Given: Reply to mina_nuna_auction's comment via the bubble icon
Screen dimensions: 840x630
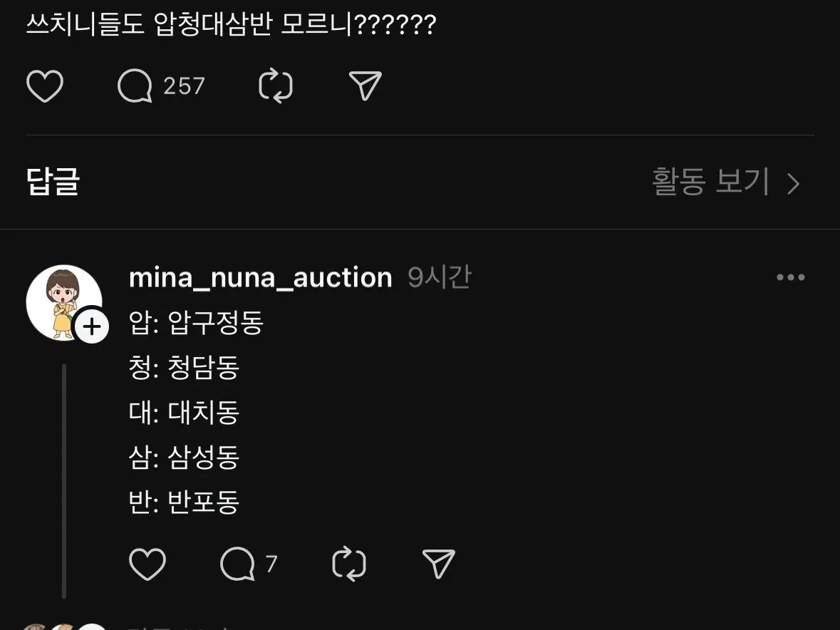Looking at the screenshot, I should coord(237,564).
